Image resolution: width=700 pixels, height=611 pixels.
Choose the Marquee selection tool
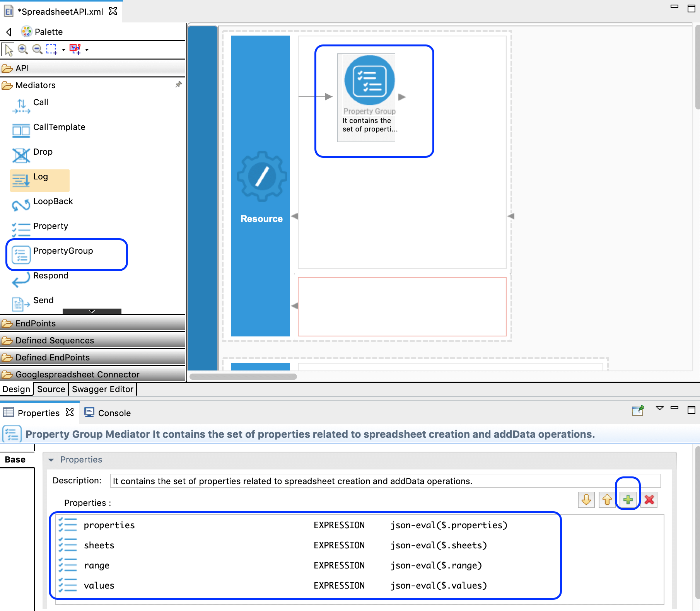tap(51, 49)
